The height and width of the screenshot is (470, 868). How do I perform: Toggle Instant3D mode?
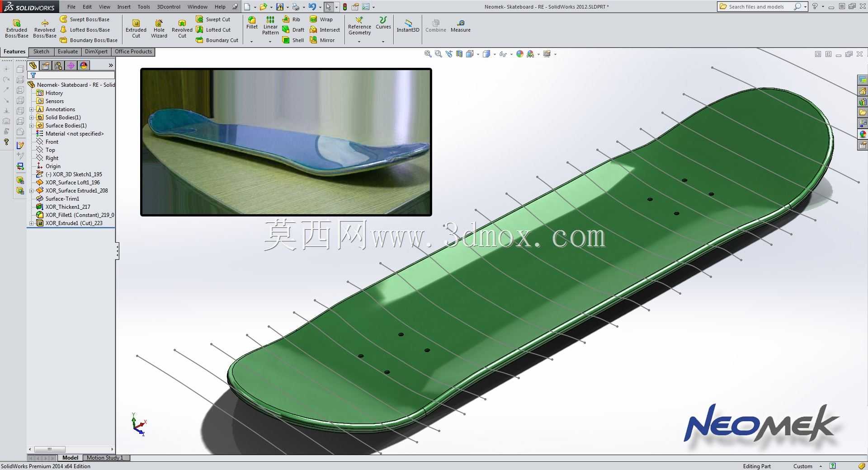[x=408, y=26]
